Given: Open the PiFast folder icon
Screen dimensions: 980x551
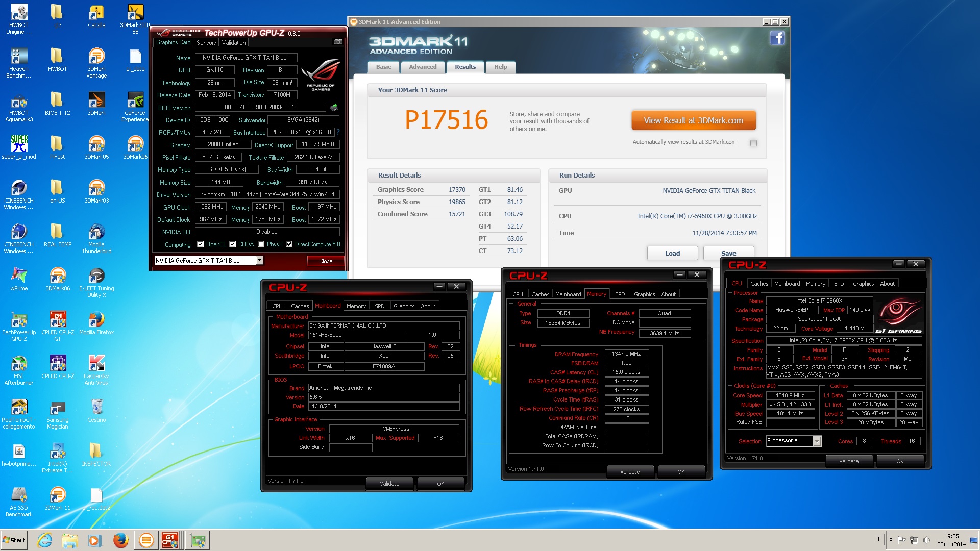Looking at the screenshot, I should (x=57, y=147).
